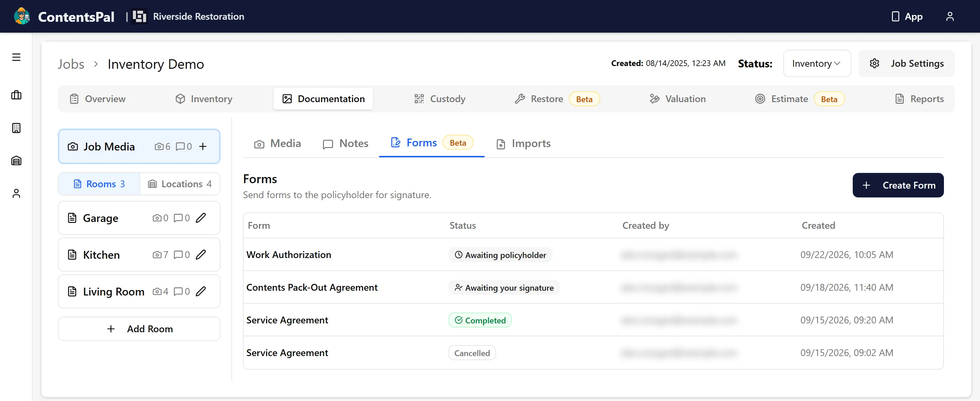Click the person icon in left sidebar
The image size is (980, 401).
pyautogui.click(x=16, y=193)
